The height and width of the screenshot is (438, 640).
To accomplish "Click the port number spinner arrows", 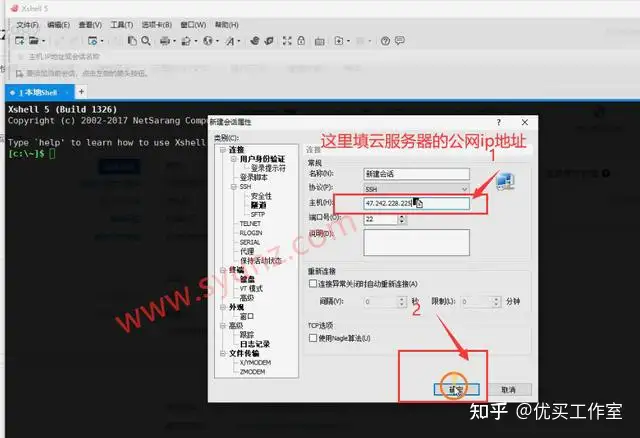I will pos(402,220).
